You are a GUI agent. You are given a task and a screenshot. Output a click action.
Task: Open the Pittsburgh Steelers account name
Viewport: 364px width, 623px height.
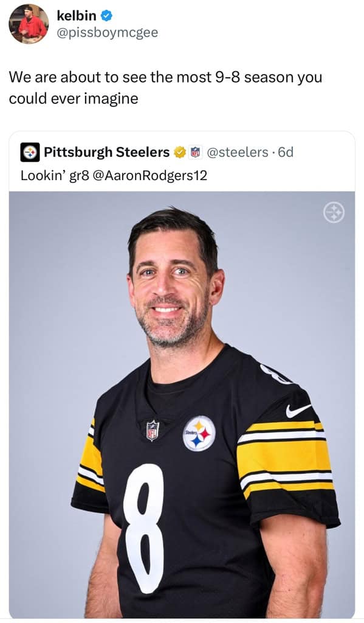click(106, 151)
